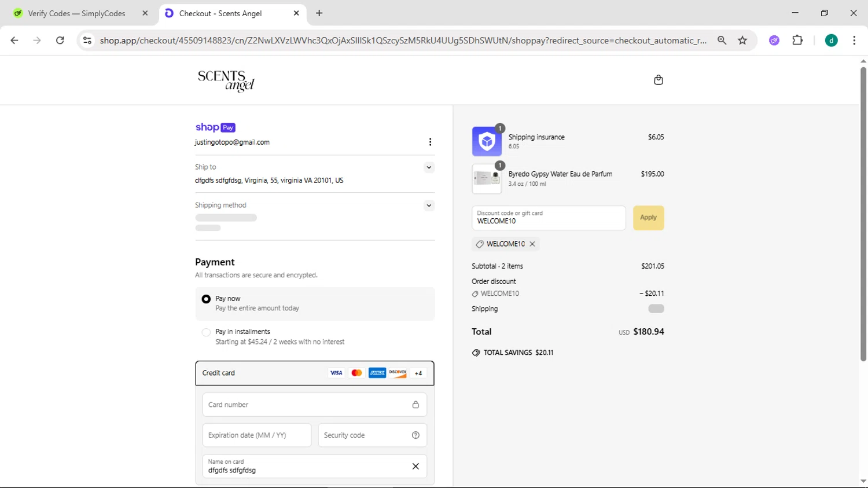
Task: Focus the Discount code or gift card field
Action: 549,218
